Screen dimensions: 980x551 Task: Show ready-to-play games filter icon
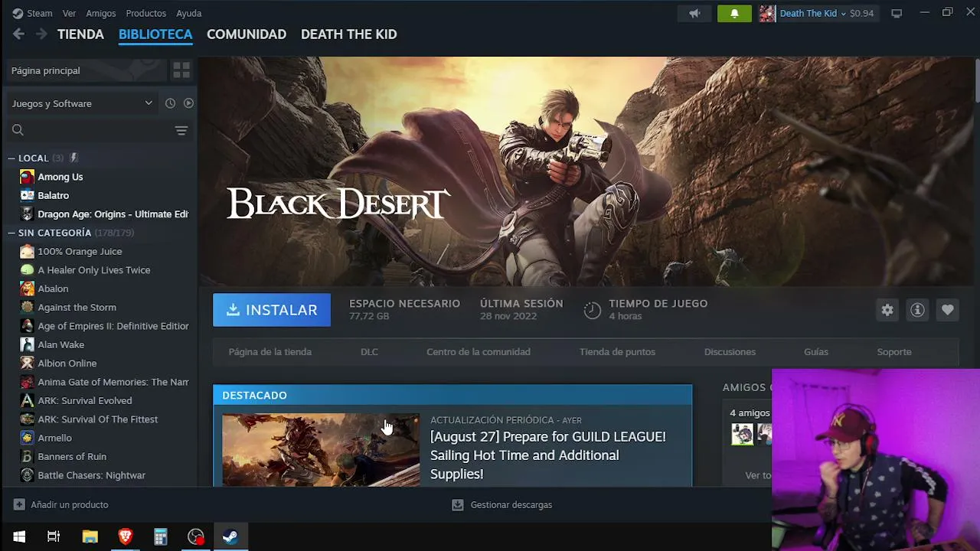pyautogui.click(x=188, y=103)
